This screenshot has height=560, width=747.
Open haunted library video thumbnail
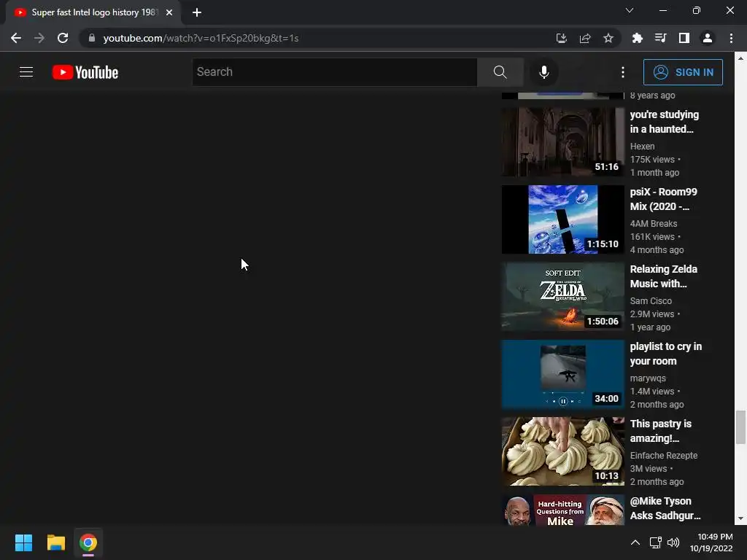[562, 142]
